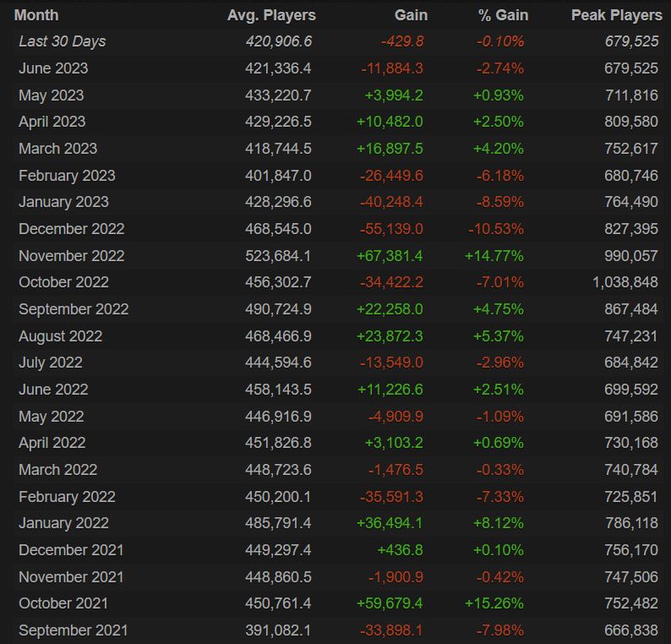Select the March 2023 month label
Viewport: 671px width, 644px height.
click(x=58, y=149)
